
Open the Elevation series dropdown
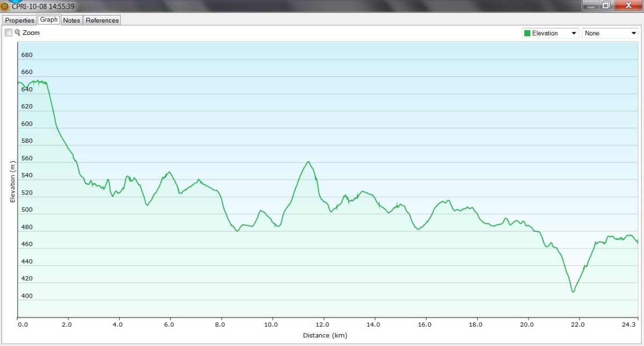coord(550,33)
